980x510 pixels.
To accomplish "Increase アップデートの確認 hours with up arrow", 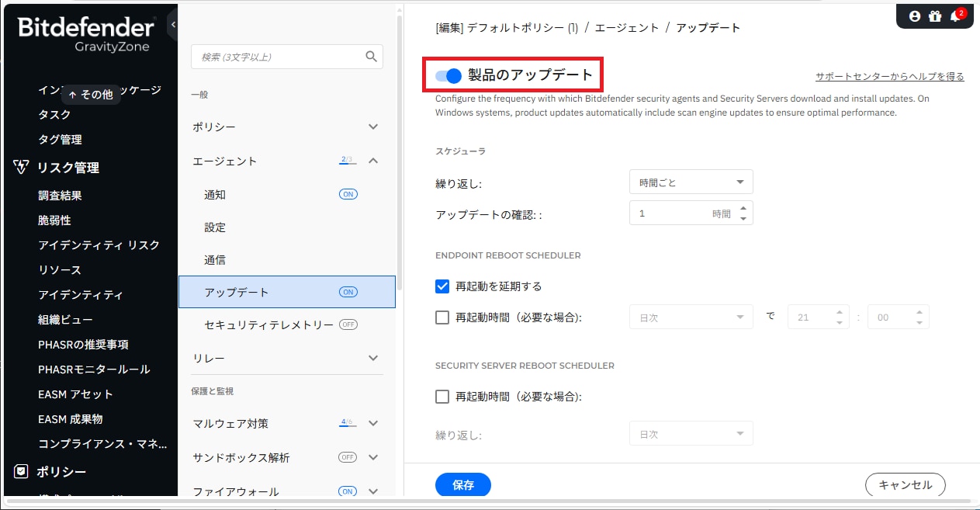I will point(743,208).
